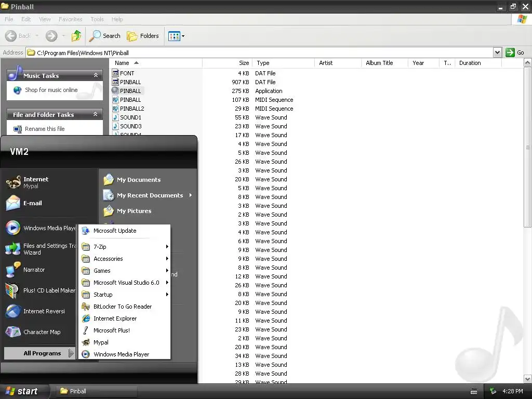Collapse the Music Tasks panel
This screenshot has width=532, height=399.
tap(96, 75)
